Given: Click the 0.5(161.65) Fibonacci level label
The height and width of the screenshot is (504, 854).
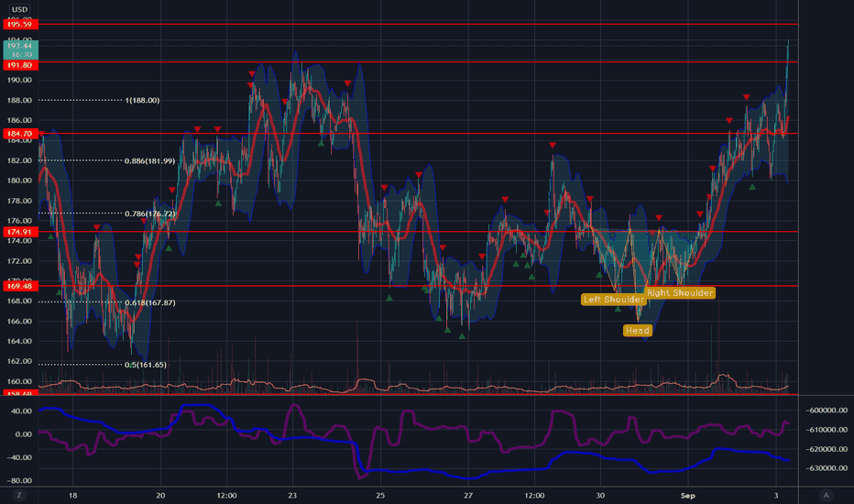Looking at the screenshot, I should tap(146, 365).
